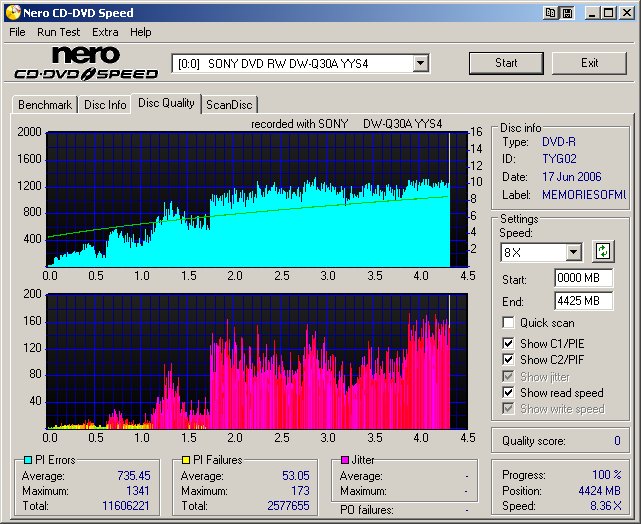641x524 pixels.
Task: Open the drive selection dropdown arrow
Action: click(420, 63)
